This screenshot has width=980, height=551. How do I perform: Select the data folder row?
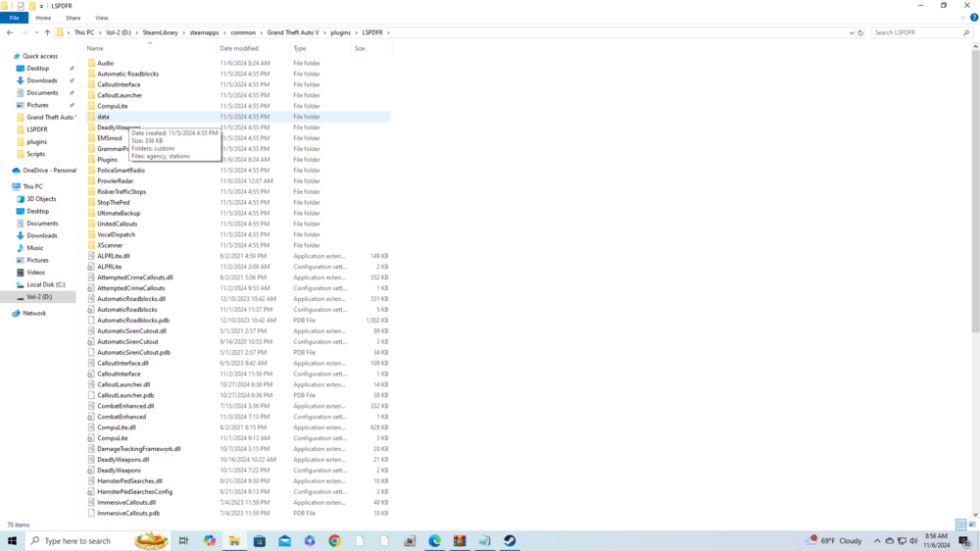point(237,117)
